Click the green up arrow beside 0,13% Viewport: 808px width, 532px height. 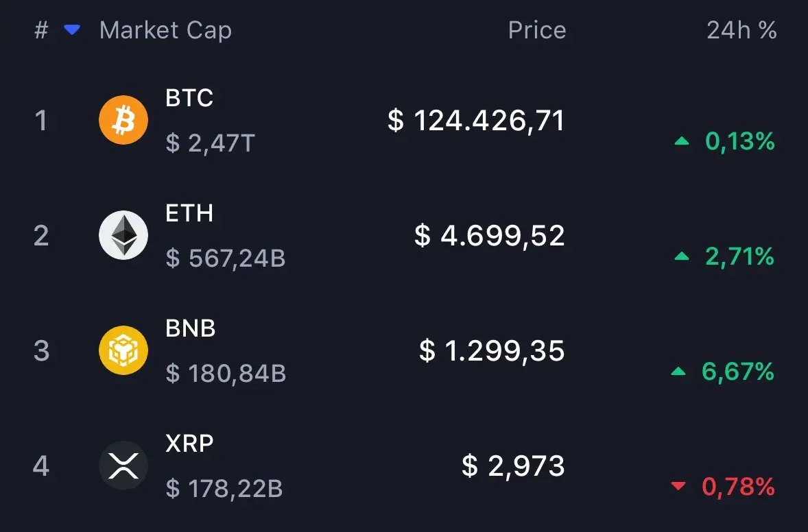coord(681,141)
